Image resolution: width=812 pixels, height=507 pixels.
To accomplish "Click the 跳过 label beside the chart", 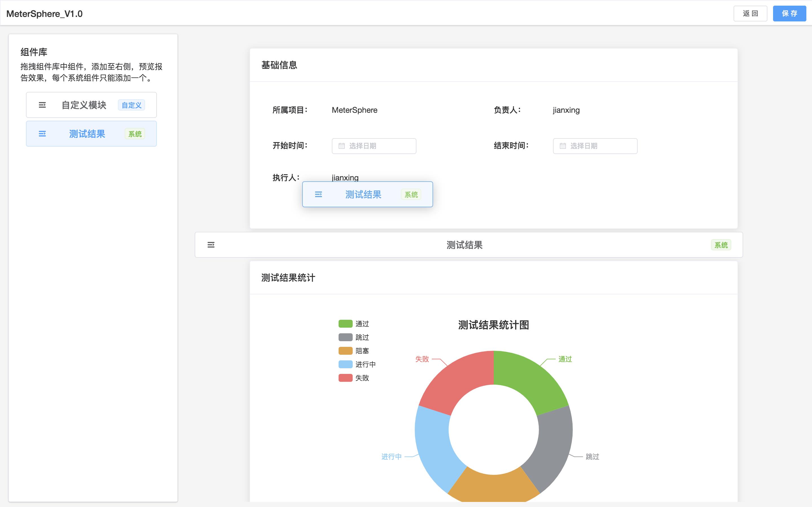I will coord(592,457).
